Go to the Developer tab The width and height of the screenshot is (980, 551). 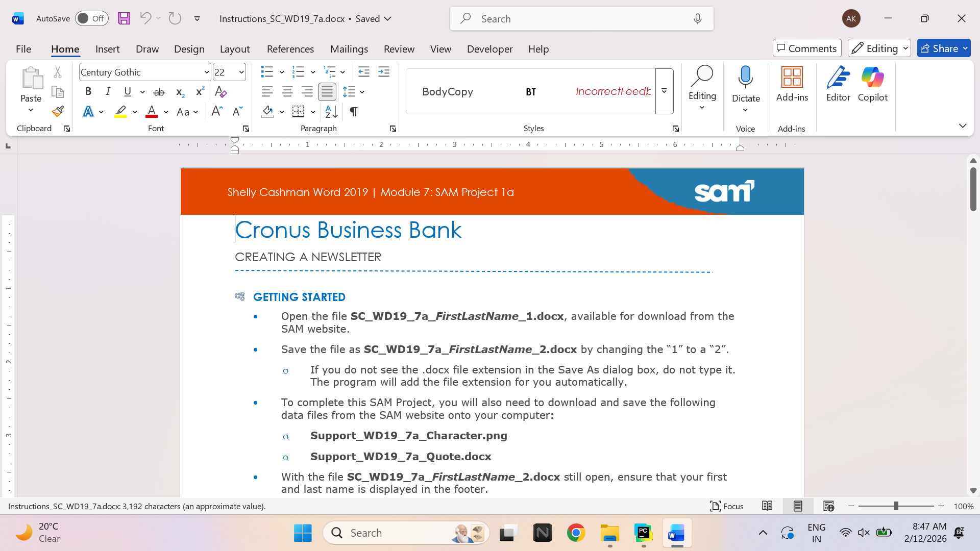490,49
